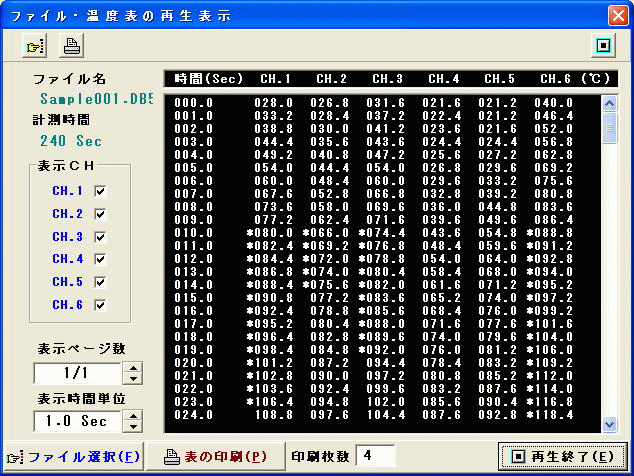The width and height of the screenshot is (634, 476).
Task: Click the CH.6 (℃) column header
Action: pos(575,78)
